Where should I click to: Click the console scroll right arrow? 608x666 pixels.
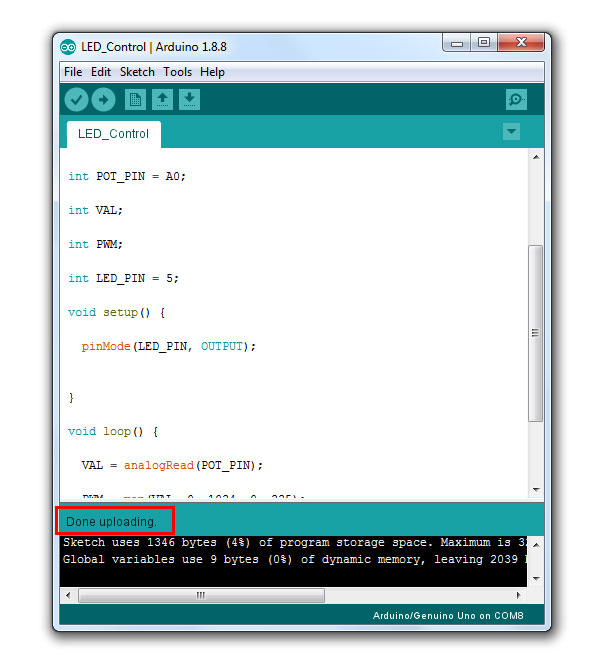click(518, 595)
